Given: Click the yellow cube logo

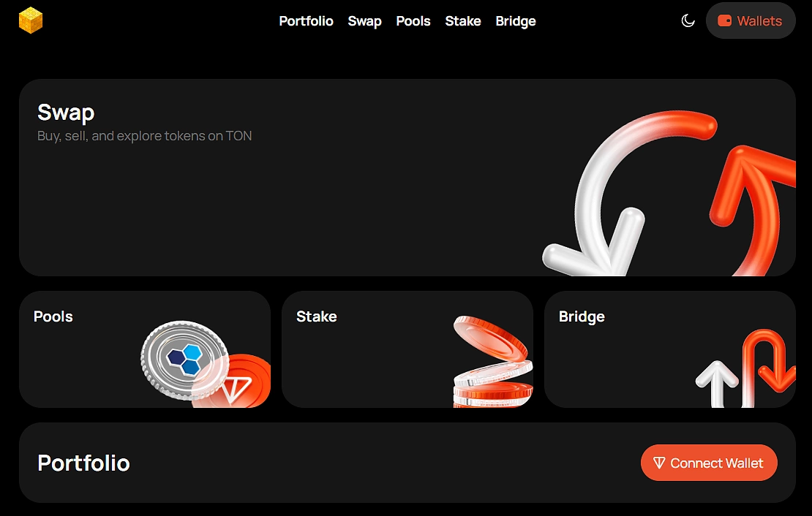Looking at the screenshot, I should pos(31,20).
